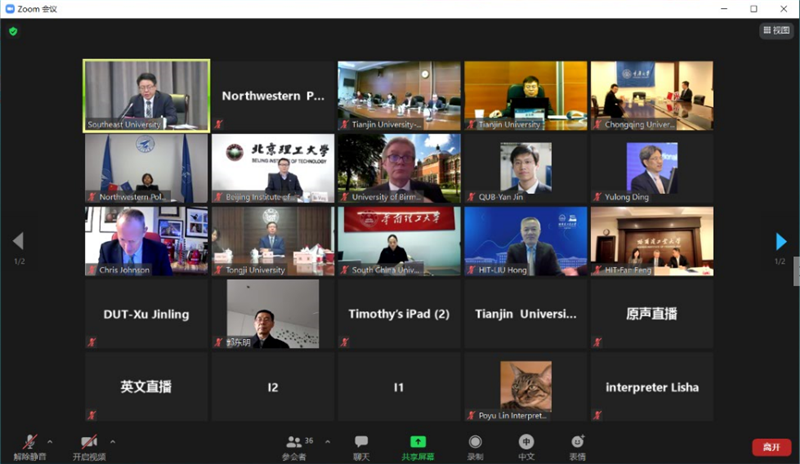Click the muted mic icon on 原声直播 tile
Screen dimensions: 800x464
[x=597, y=342]
